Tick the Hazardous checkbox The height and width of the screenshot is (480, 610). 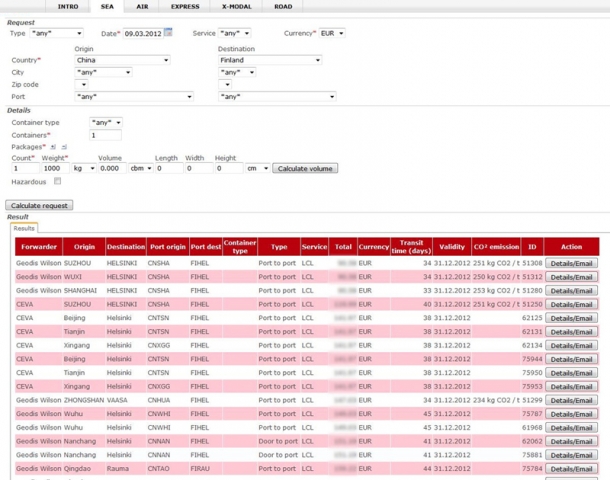tap(58, 181)
